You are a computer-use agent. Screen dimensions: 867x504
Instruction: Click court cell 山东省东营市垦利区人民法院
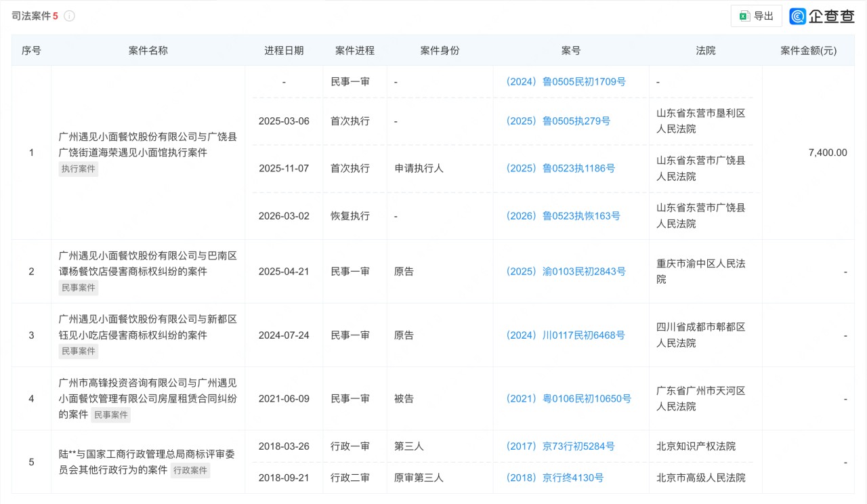(x=701, y=121)
